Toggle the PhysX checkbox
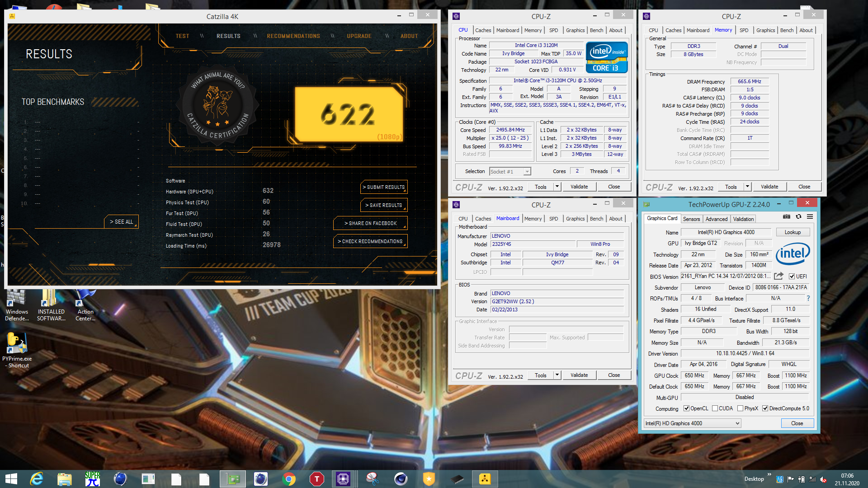Viewport: 868px width, 488px height. coord(740,408)
